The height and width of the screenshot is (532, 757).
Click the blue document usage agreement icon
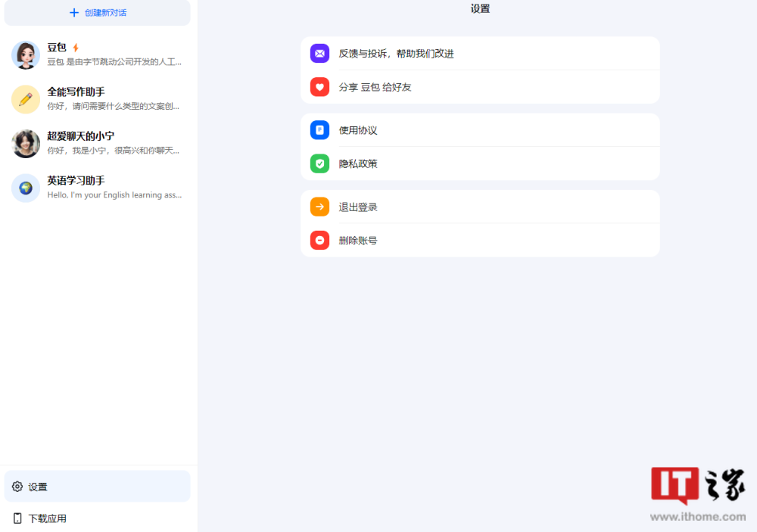[319, 130]
